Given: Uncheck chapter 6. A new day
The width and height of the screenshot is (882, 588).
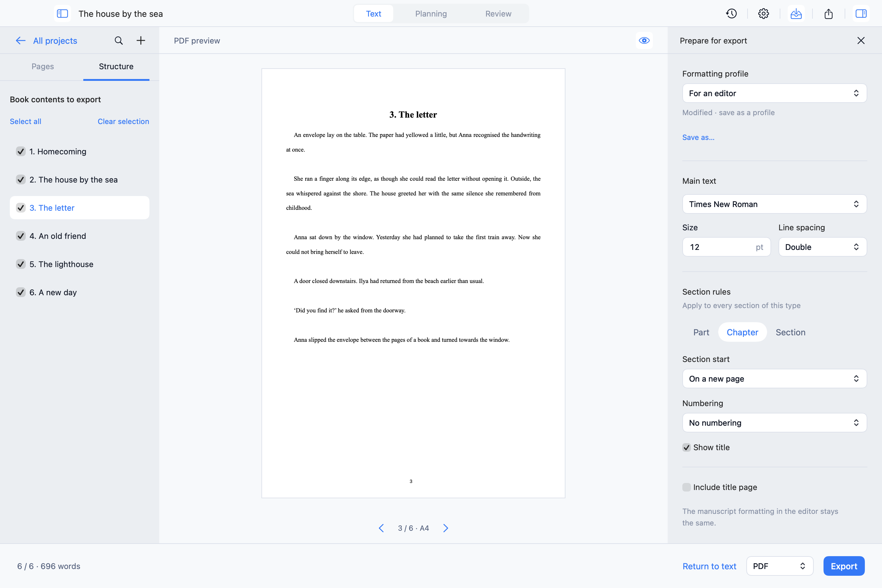Looking at the screenshot, I should (21, 292).
